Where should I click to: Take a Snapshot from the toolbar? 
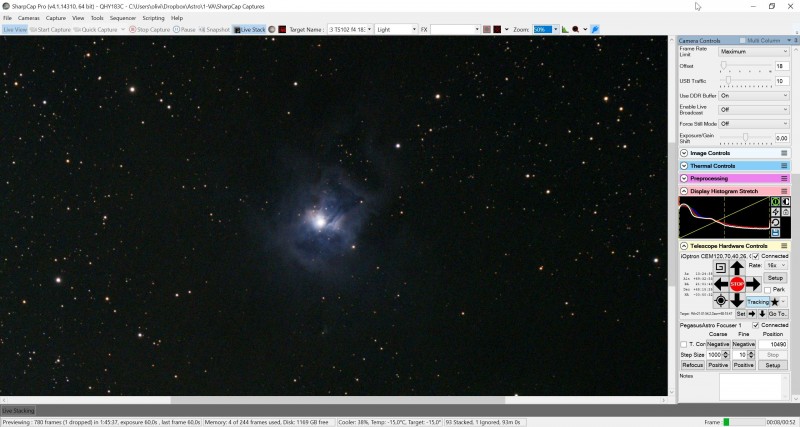tap(214, 30)
